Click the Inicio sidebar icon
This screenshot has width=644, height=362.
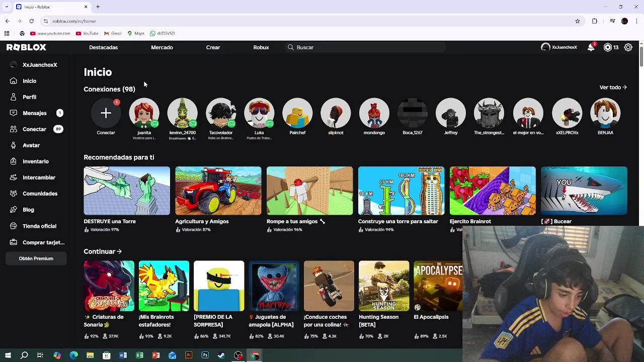tap(14, 81)
